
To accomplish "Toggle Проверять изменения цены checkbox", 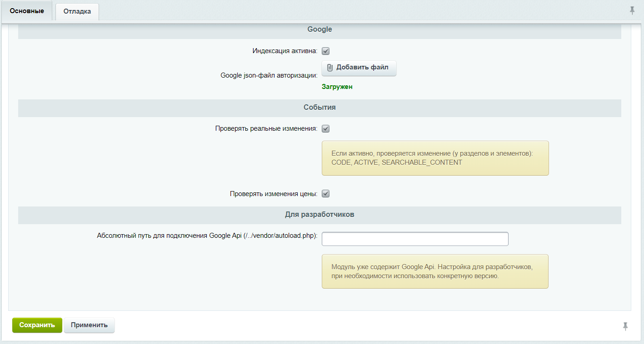I will click(325, 194).
